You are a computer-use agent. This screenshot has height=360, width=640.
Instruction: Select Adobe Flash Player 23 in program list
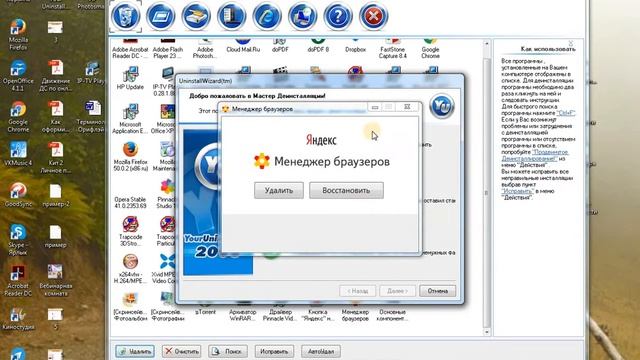168,49
